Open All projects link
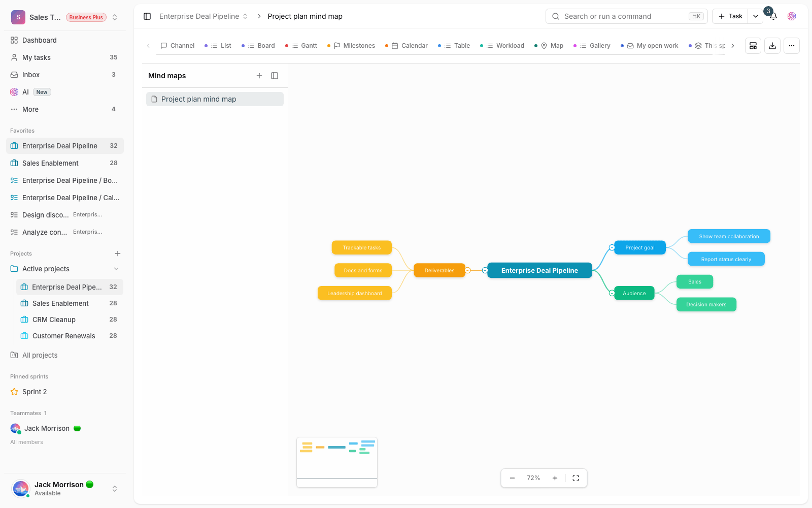Screen dimensions: 812x508 [x=40, y=355]
